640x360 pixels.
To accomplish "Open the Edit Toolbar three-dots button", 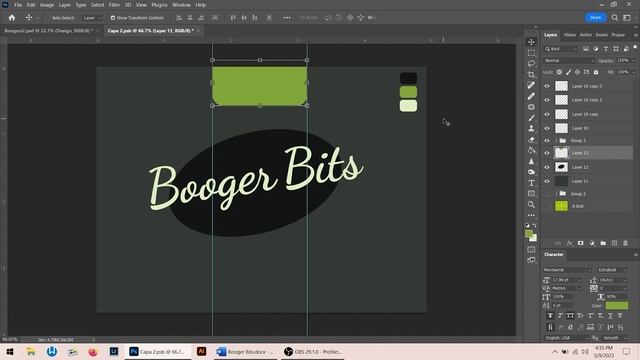I will pos(531,215).
